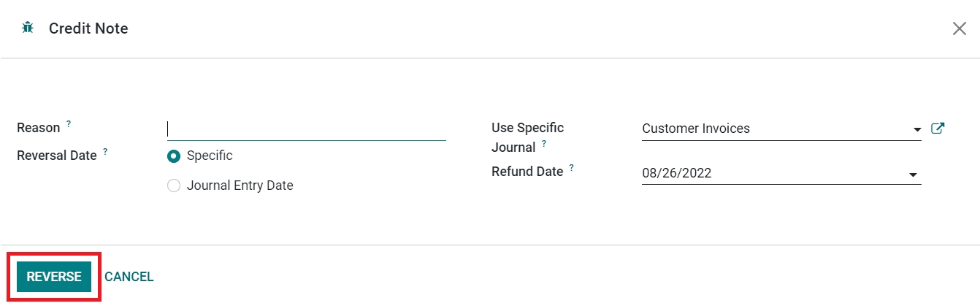Click the Refund Date label
Image resolution: width=980 pixels, height=306 pixels.
pos(527,172)
